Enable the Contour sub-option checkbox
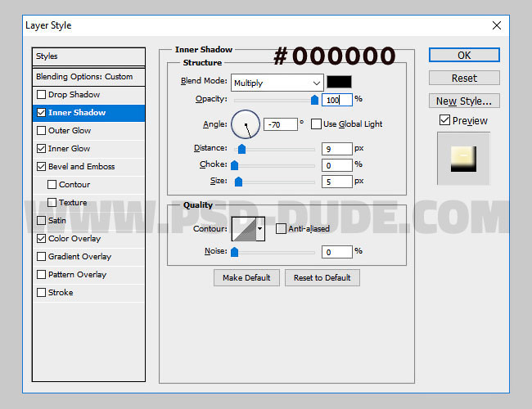Screen dimensions: 532x409 pyautogui.click(x=52, y=184)
